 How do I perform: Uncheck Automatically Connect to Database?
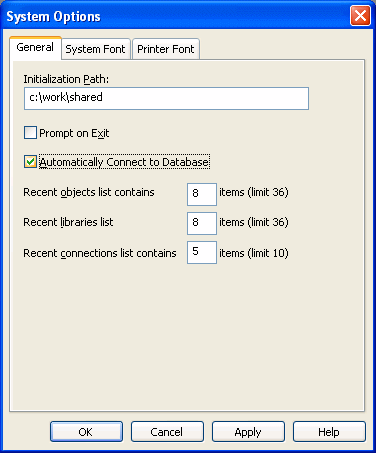(30, 162)
